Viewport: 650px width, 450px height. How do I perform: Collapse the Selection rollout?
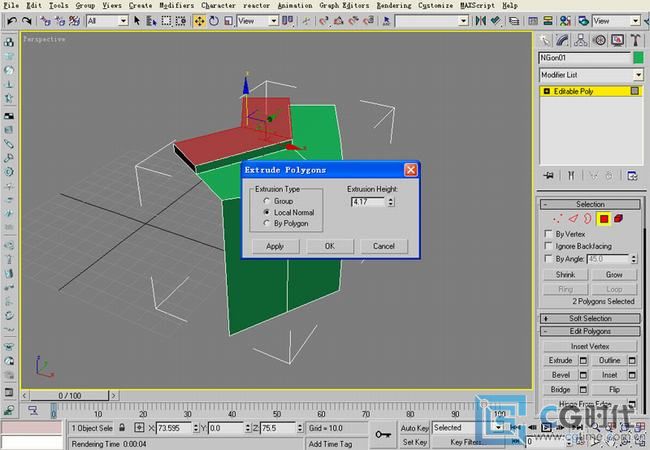click(590, 204)
